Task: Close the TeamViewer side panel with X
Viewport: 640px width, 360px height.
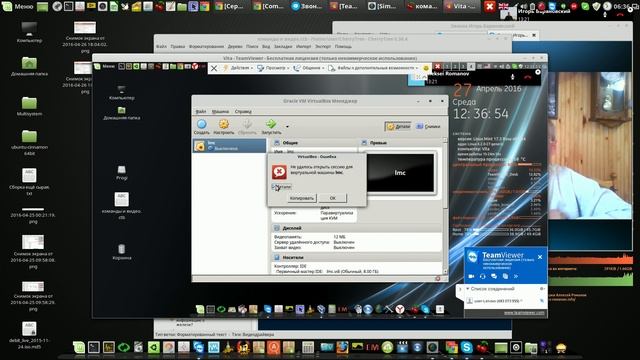Action: pos(540,257)
